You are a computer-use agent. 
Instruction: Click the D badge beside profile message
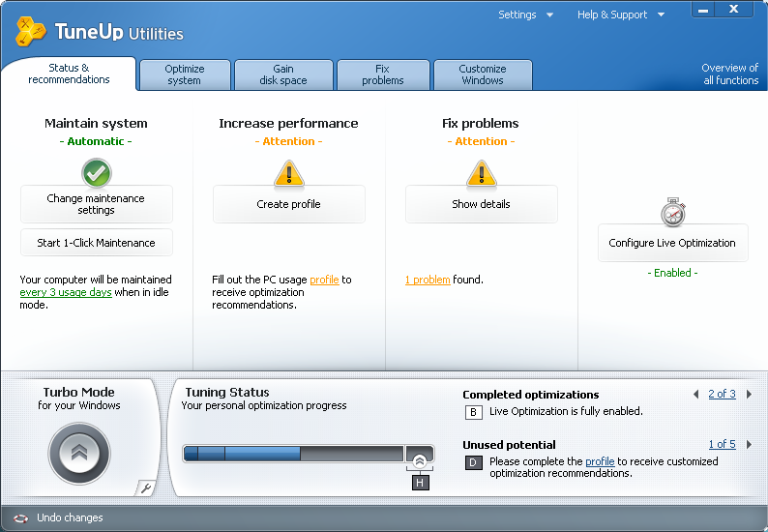[x=474, y=463]
